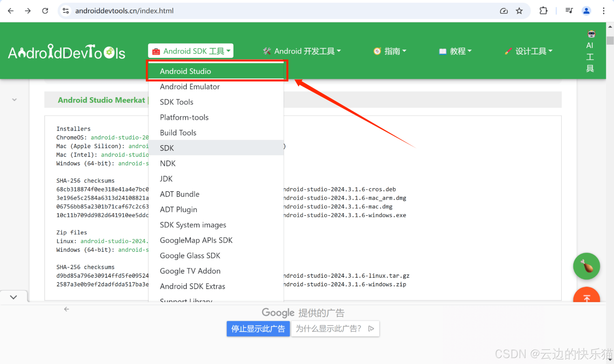This screenshot has height=364, width=614.
Task: Expand the left sidebar chevron near top
Action: tap(14, 100)
